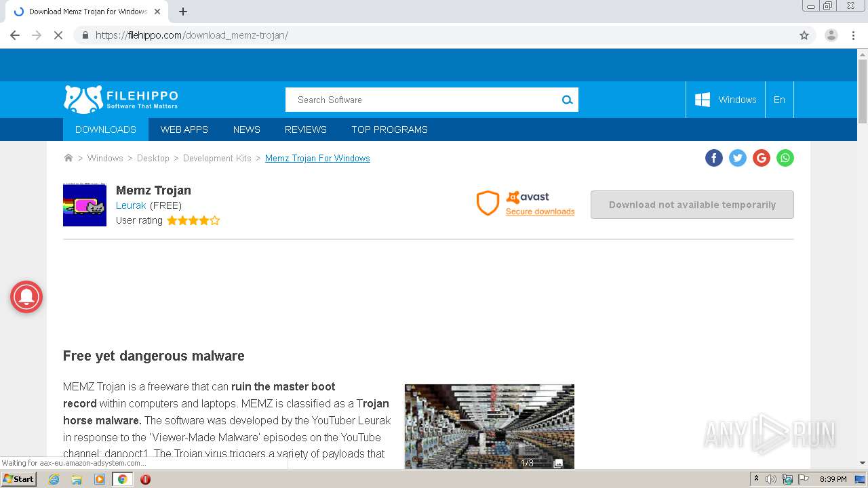
Task: Open the REVIEWS tab
Action: click(x=306, y=129)
